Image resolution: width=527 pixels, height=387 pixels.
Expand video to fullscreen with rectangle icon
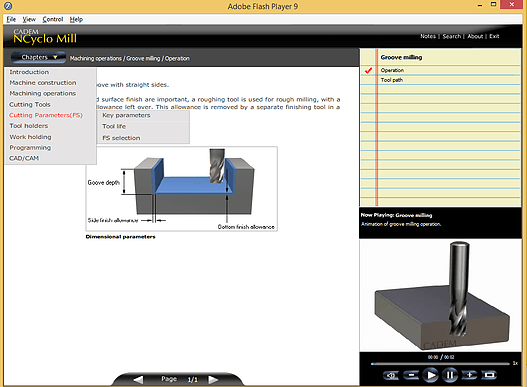coord(489,375)
